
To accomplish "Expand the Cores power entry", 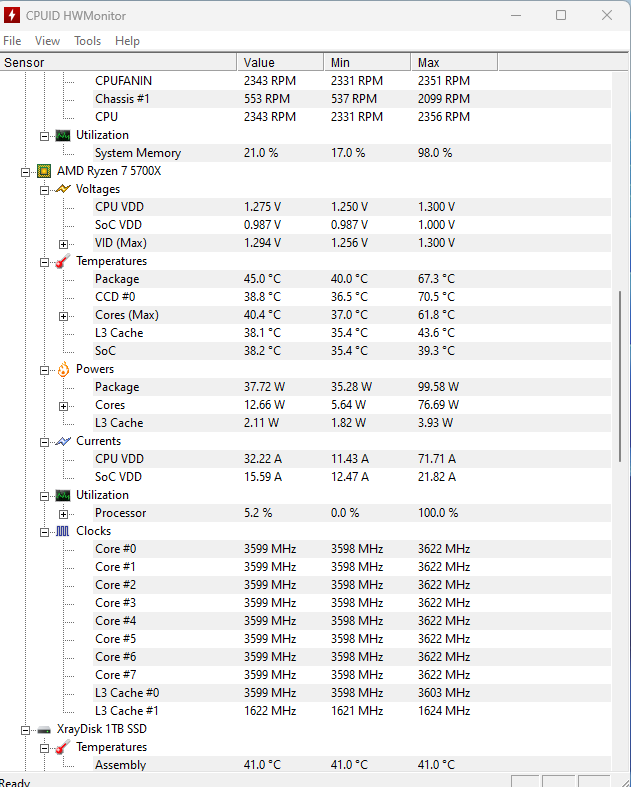I will (x=63, y=406).
